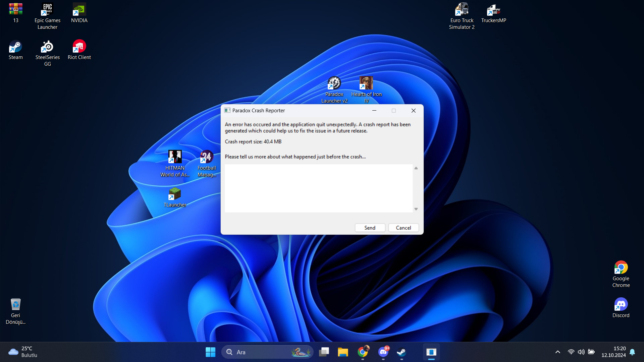Click inside the crash description text box
This screenshot has width=644, height=362.
pyautogui.click(x=318, y=188)
